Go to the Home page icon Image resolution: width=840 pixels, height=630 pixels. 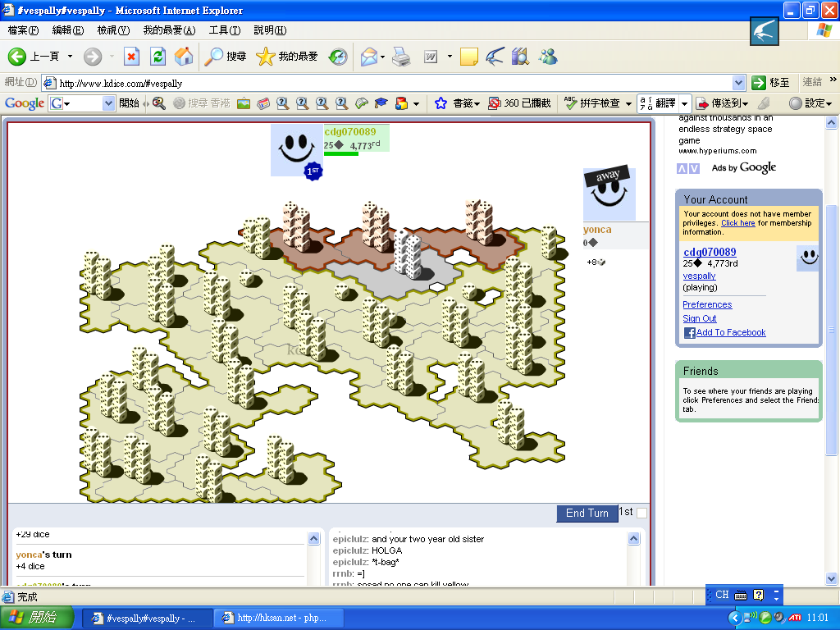point(184,57)
